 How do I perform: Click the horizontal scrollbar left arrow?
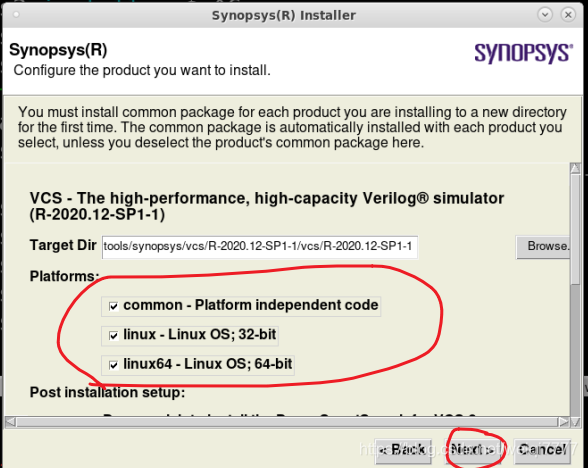click(10, 422)
